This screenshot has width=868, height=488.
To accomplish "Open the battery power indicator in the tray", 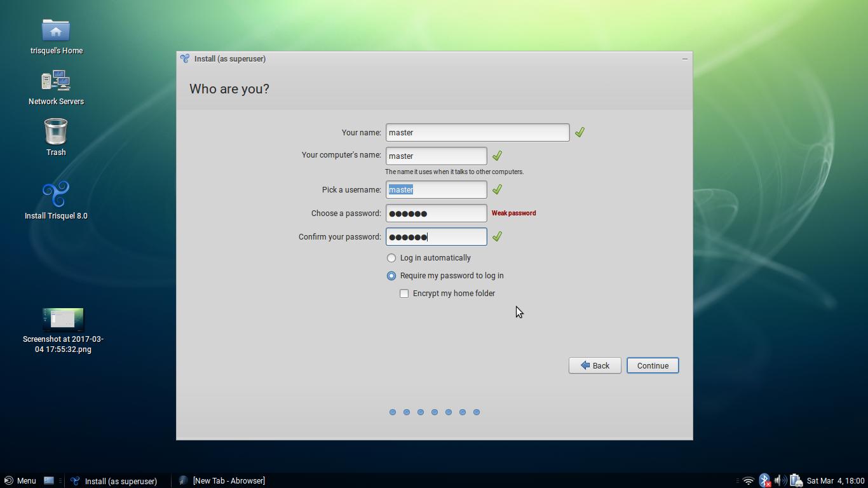I will [796, 481].
